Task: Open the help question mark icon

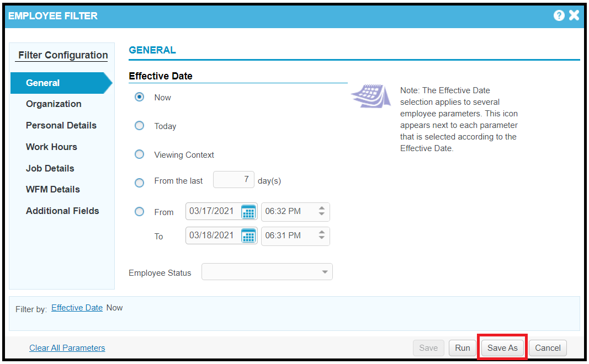Action: [559, 15]
